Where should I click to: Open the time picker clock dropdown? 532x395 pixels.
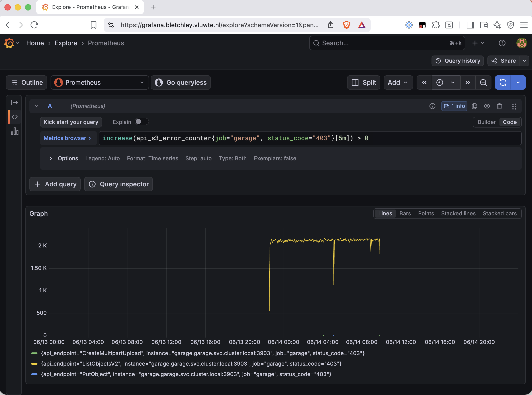(x=446, y=82)
